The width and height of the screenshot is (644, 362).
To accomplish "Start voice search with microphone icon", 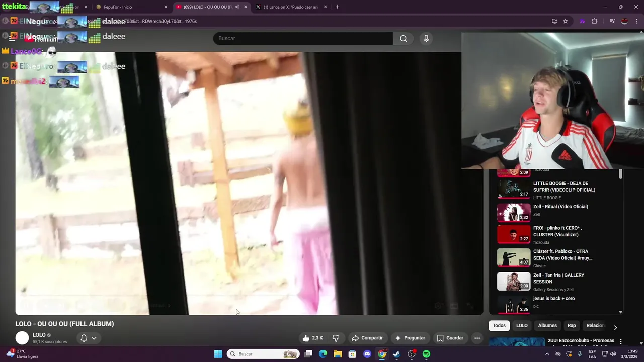I will tap(426, 38).
